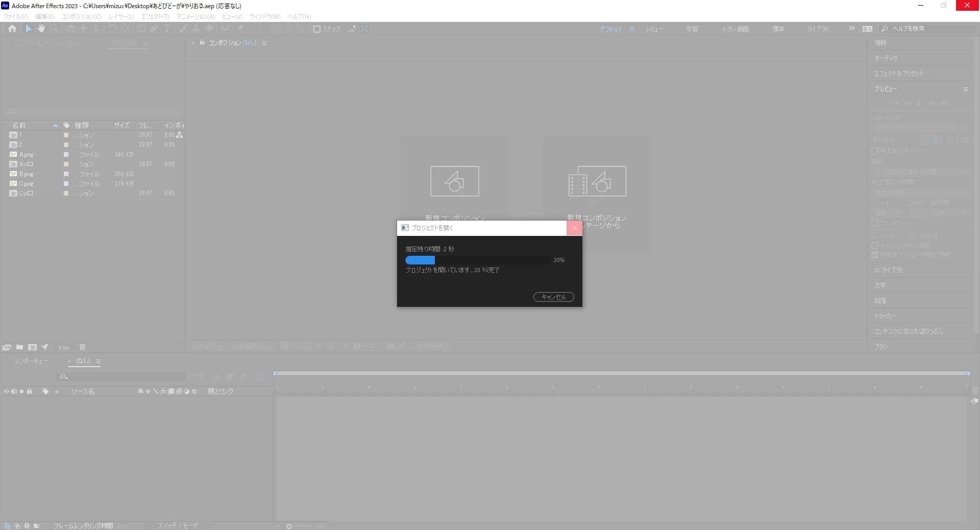
Task: Click the 8 bpc color depth button
Action: (64, 348)
